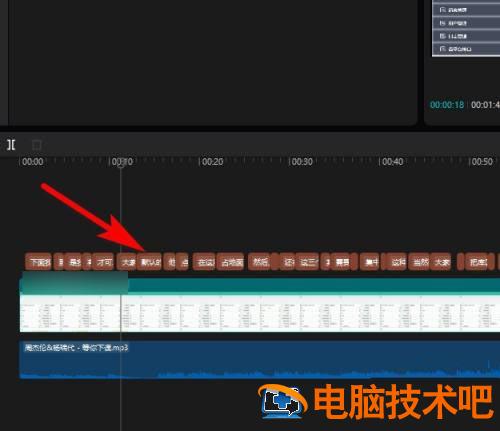Select the 等你下课.mp3 audio clip
500x431 pixels.
click(260, 360)
